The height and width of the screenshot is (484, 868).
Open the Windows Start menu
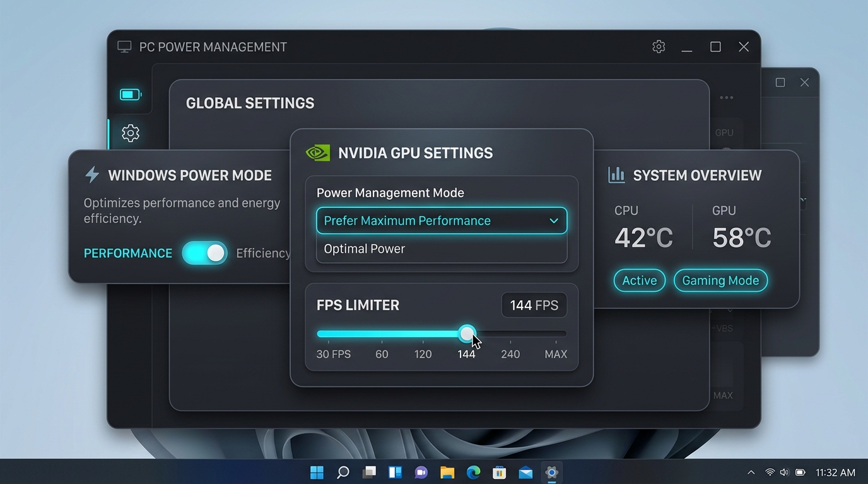click(x=317, y=473)
